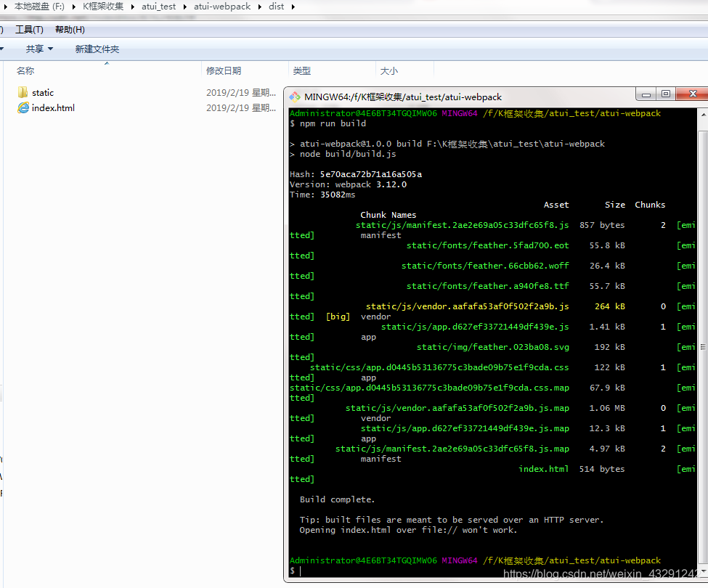Go to atui-webpack breadcrumb
708x588 pixels.
point(222,7)
